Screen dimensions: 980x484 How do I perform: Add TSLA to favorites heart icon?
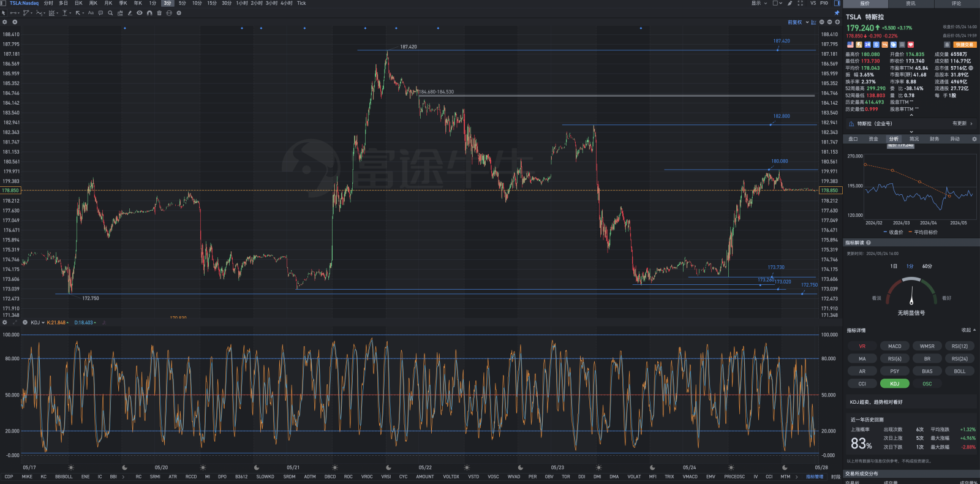[x=910, y=45]
